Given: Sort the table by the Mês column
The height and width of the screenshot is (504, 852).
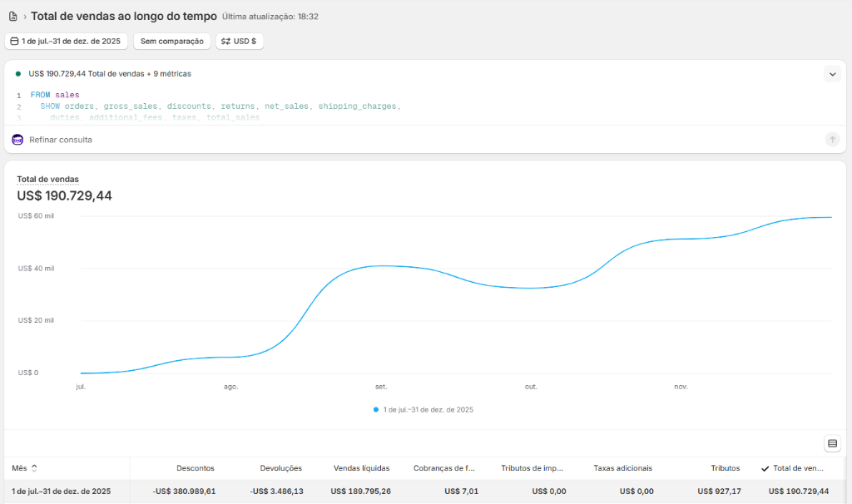Looking at the screenshot, I should coord(24,468).
